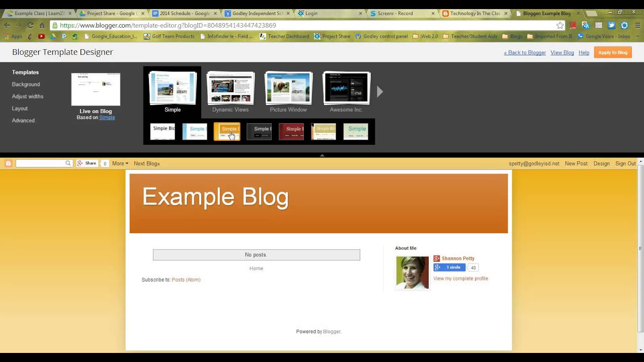Open the Chrome menu icon
The height and width of the screenshot is (362, 644).
click(x=637, y=25)
